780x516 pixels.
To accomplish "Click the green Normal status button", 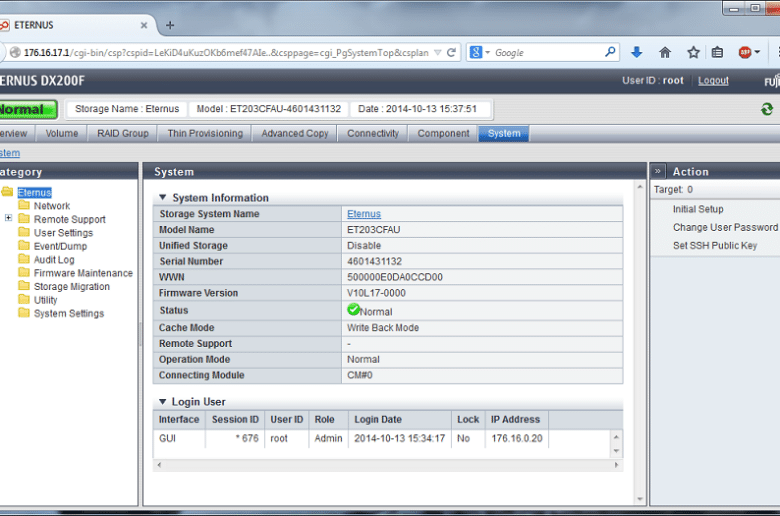I will pos(27,109).
